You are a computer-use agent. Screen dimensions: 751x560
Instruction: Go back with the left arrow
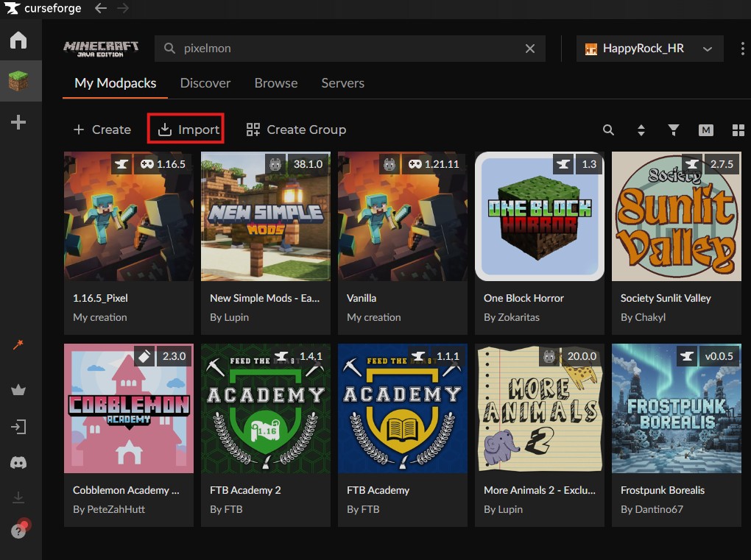[101, 8]
